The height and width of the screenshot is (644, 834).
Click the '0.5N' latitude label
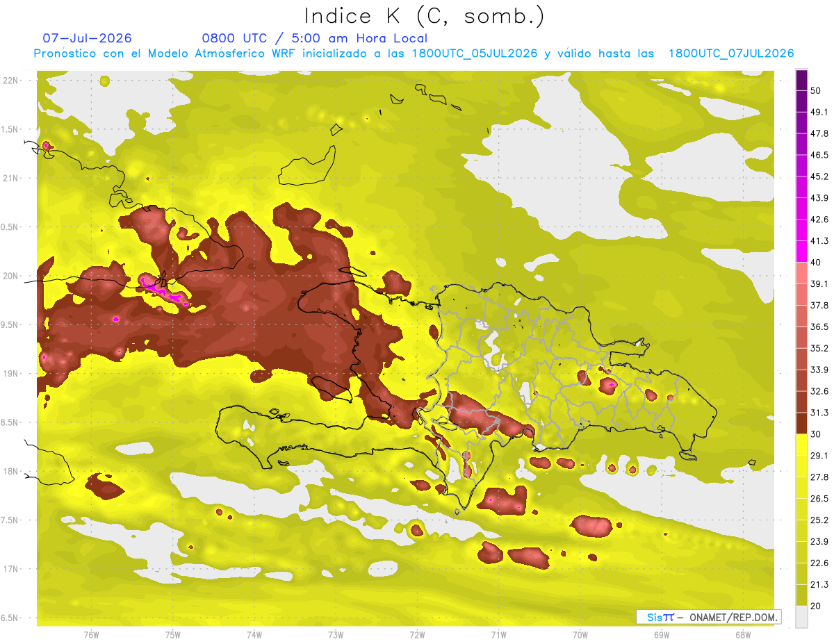[10, 227]
